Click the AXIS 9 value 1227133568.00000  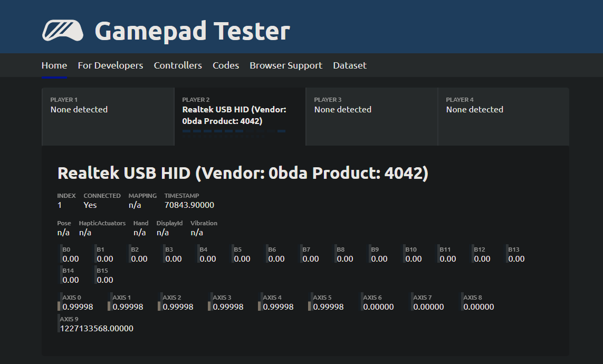pyautogui.click(x=97, y=329)
